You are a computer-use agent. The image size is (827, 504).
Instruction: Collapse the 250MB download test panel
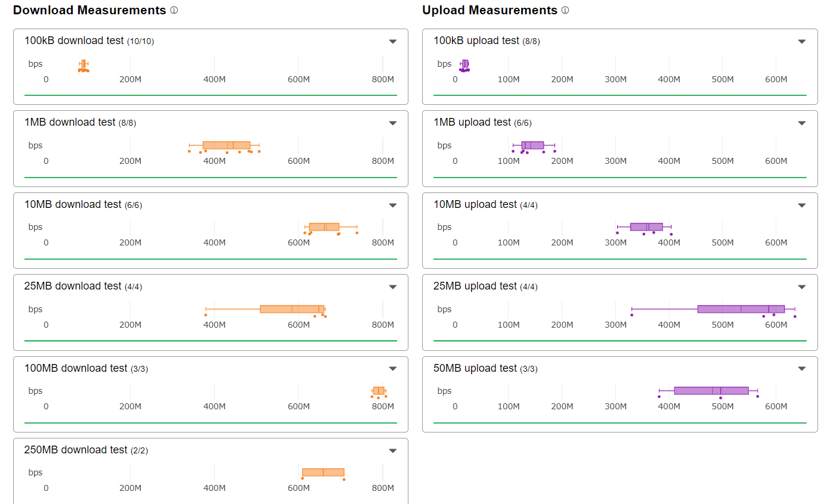pyautogui.click(x=392, y=450)
